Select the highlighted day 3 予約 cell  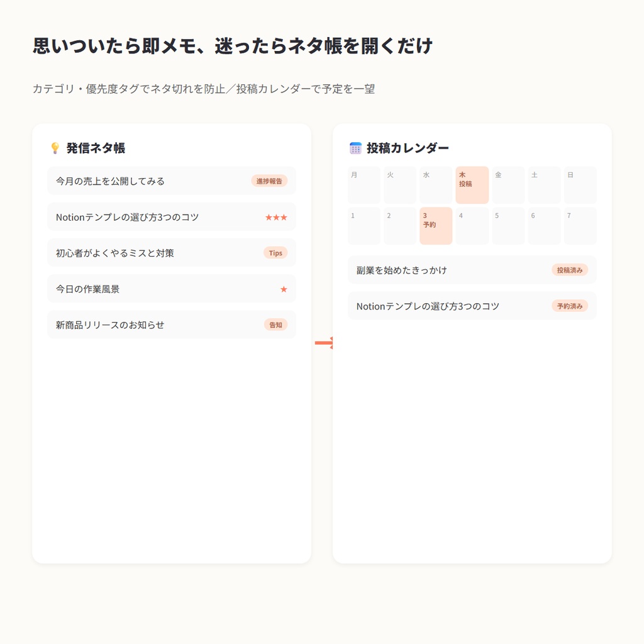pos(436,226)
